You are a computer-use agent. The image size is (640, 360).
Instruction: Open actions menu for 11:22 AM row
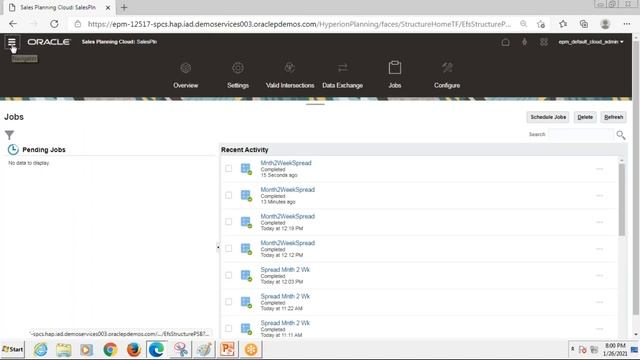(599, 302)
